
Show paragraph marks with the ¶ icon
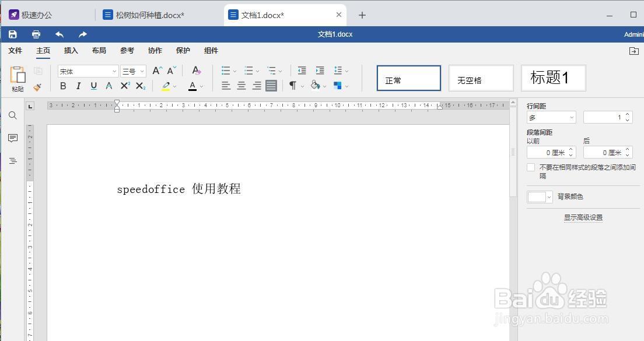tap(292, 86)
